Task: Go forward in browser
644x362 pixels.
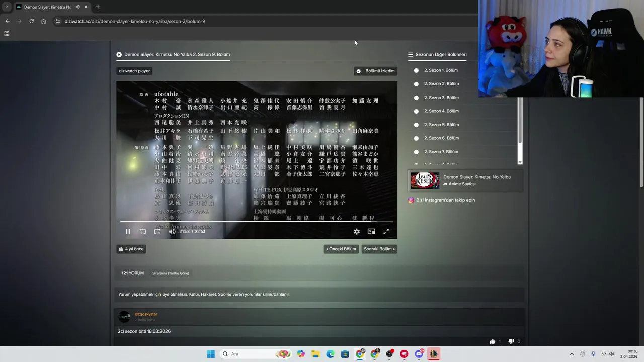Action: pos(19,21)
